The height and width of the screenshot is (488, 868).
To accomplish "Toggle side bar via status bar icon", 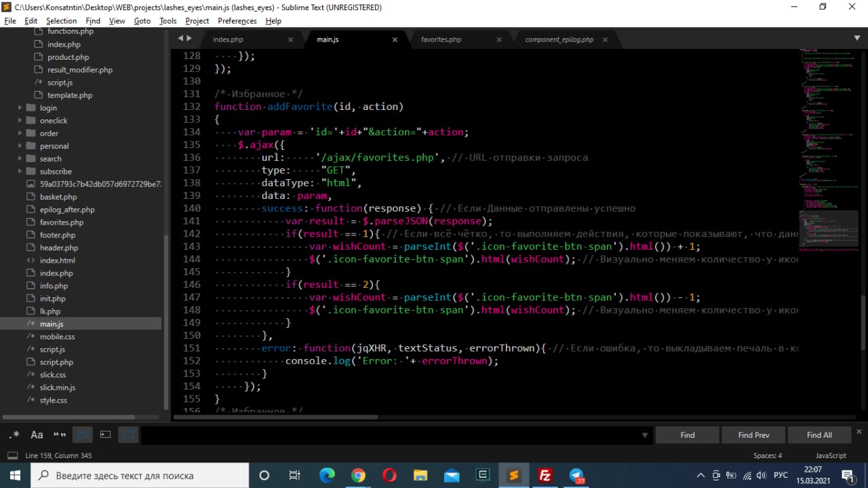I will tap(12, 455).
